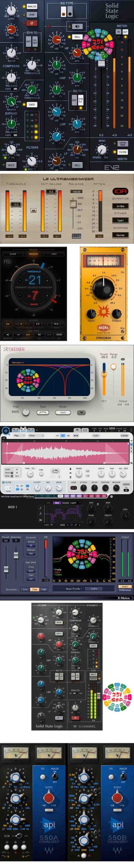Toggle the HF BELL button
Viewport: 134px width, 868px height.
click(x=78, y=37)
